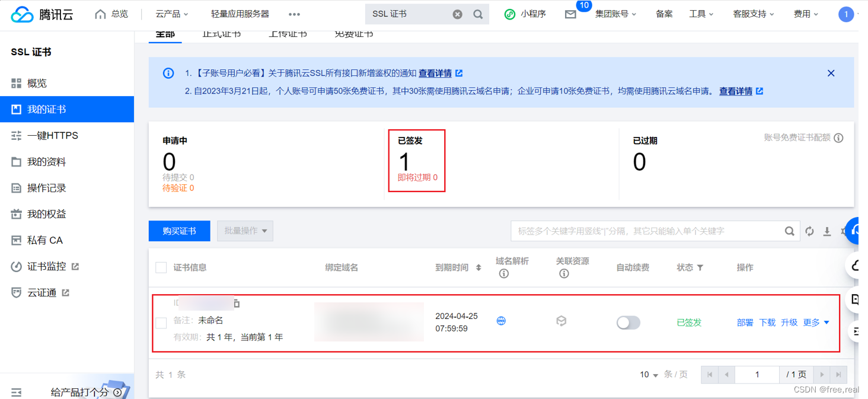Click the 待验证 0 text
The width and height of the screenshot is (868, 399).
click(x=178, y=188)
